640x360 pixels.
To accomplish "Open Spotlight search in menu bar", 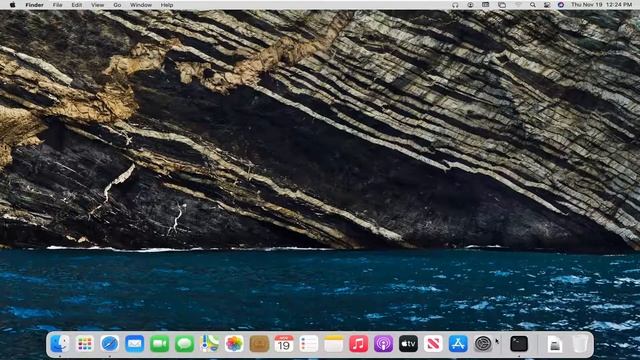I will [533, 5].
